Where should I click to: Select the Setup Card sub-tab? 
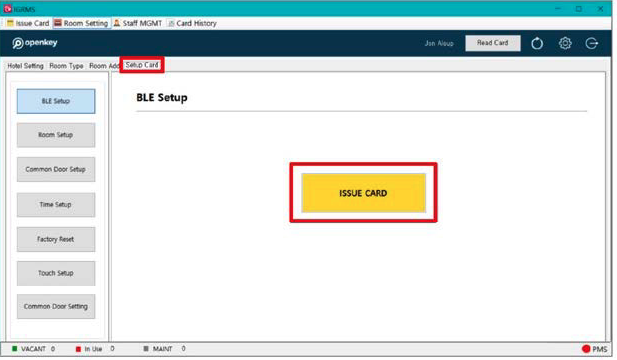click(142, 65)
